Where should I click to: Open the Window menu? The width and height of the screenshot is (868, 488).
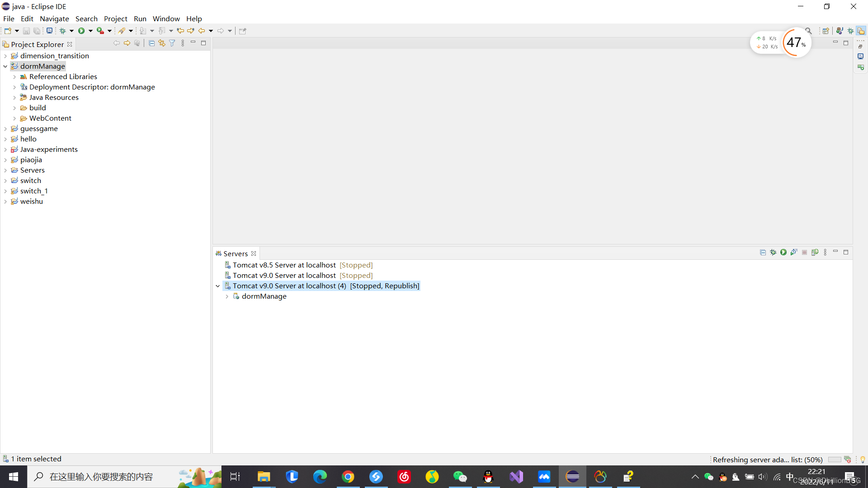(x=166, y=18)
